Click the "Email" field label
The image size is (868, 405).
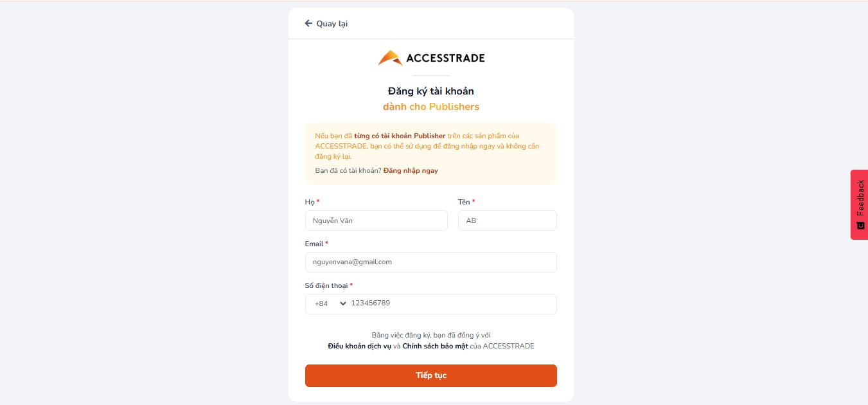[314, 244]
